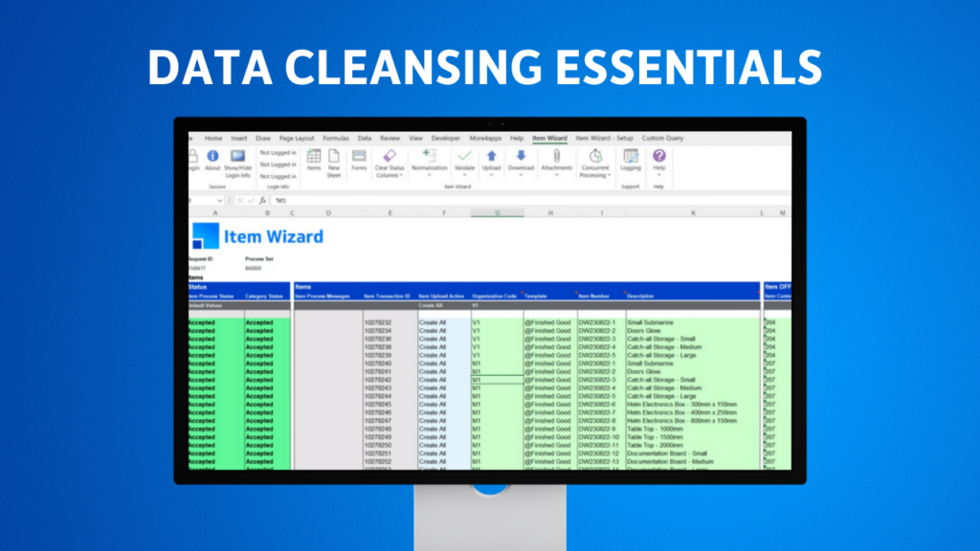Screen dimensions: 980x551
Task: Click transaction ID 10278232 cell
Action: (x=390, y=322)
